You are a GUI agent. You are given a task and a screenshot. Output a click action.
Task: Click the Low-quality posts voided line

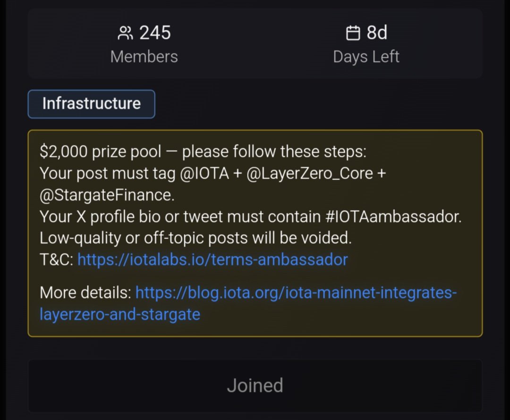point(195,238)
